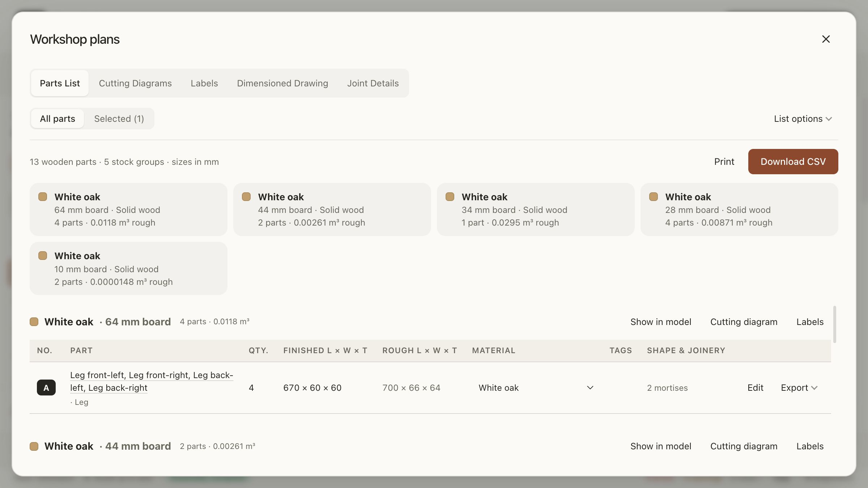Click the part A badge
The image size is (868, 488).
[x=46, y=388]
